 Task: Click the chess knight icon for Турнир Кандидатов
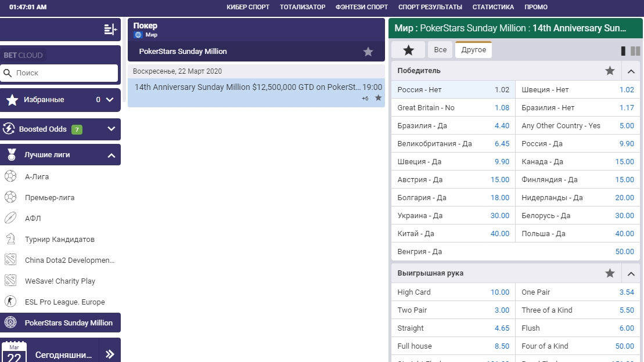tap(10, 239)
